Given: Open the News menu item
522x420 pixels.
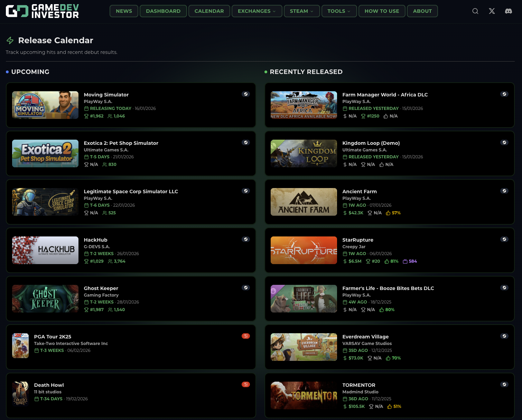Looking at the screenshot, I should (x=124, y=11).
